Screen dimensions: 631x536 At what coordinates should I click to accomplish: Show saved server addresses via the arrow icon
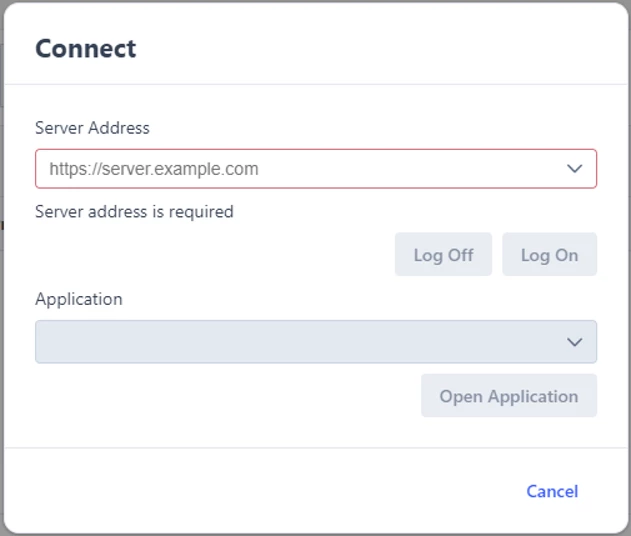[x=574, y=169]
